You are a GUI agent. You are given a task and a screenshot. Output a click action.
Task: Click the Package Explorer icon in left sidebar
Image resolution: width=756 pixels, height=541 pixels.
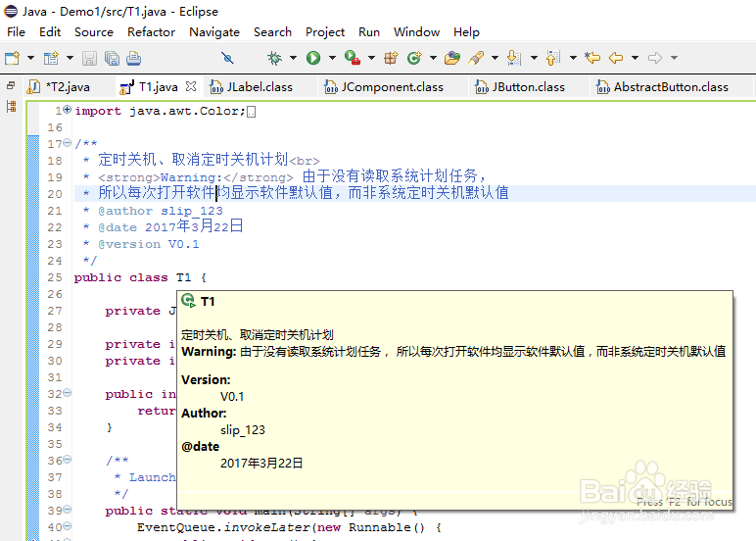point(11,106)
